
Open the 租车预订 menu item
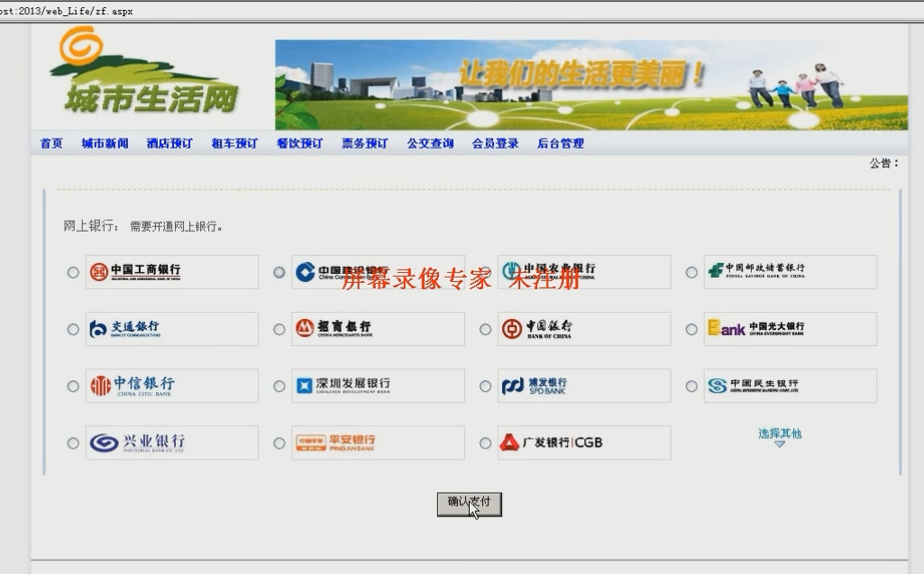pyautogui.click(x=234, y=143)
